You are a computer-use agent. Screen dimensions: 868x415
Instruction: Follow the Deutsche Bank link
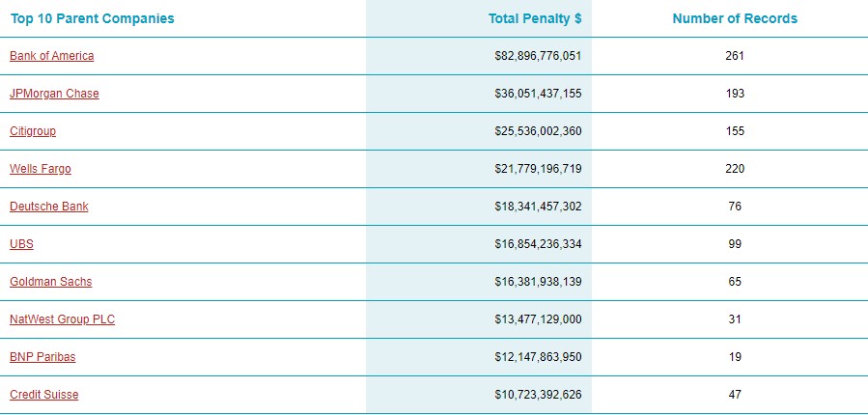(49, 207)
